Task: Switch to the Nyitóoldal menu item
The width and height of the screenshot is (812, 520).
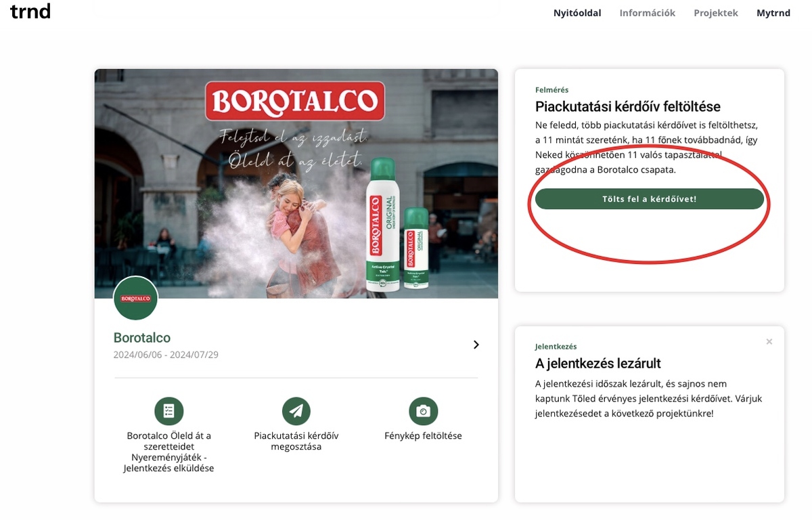Action: click(577, 12)
